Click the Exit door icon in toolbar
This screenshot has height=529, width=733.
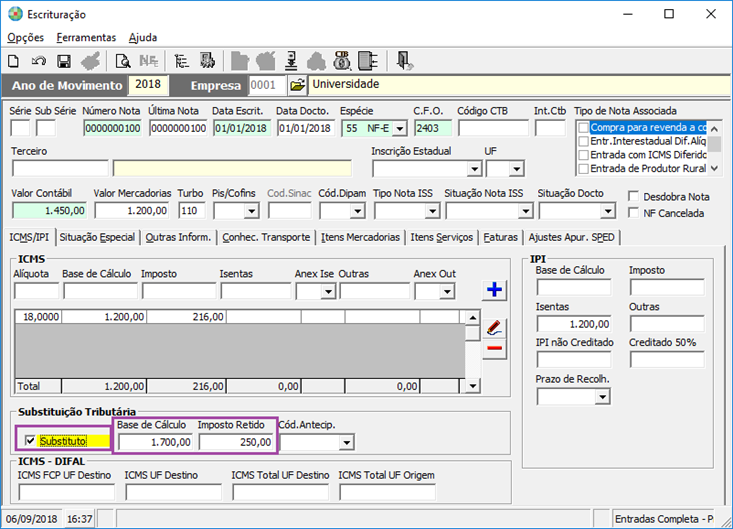pyautogui.click(x=403, y=61)
